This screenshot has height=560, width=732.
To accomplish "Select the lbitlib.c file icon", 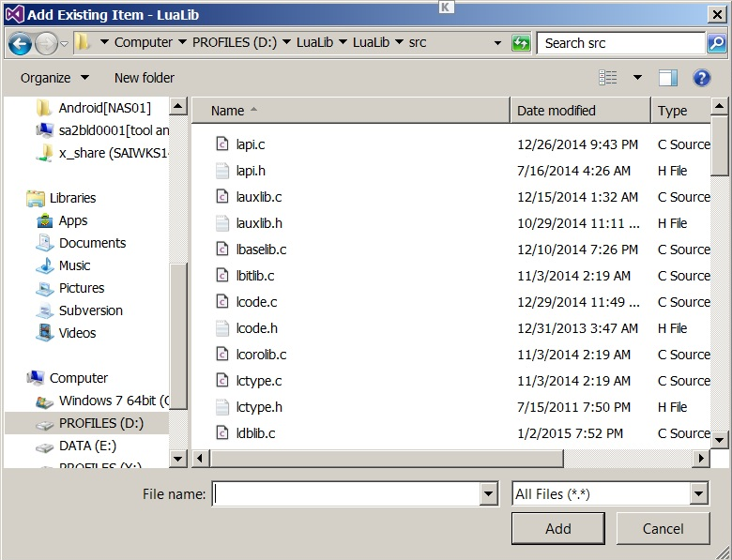I will [222, 276].
